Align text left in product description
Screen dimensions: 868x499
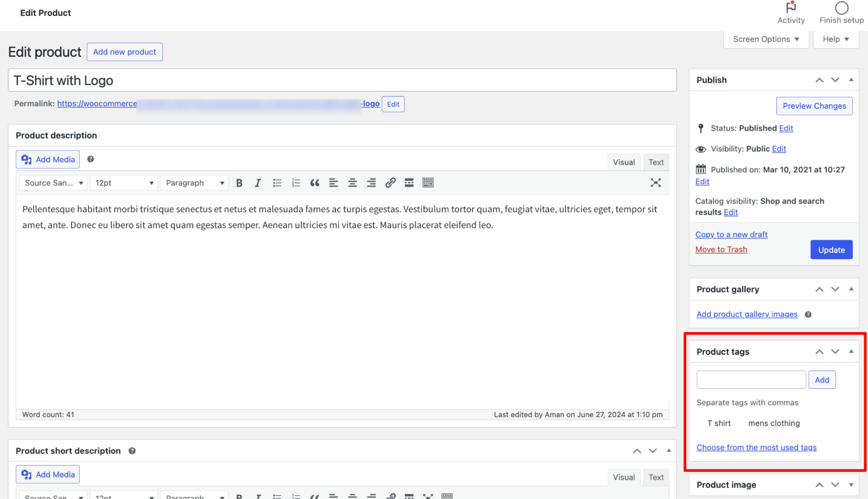tap(333, 183)
